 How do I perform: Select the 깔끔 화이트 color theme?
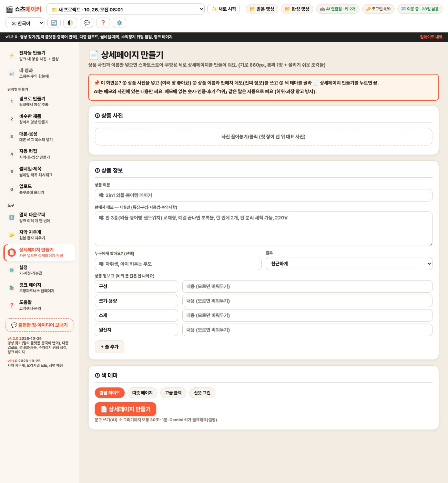[x=110, y=393]
